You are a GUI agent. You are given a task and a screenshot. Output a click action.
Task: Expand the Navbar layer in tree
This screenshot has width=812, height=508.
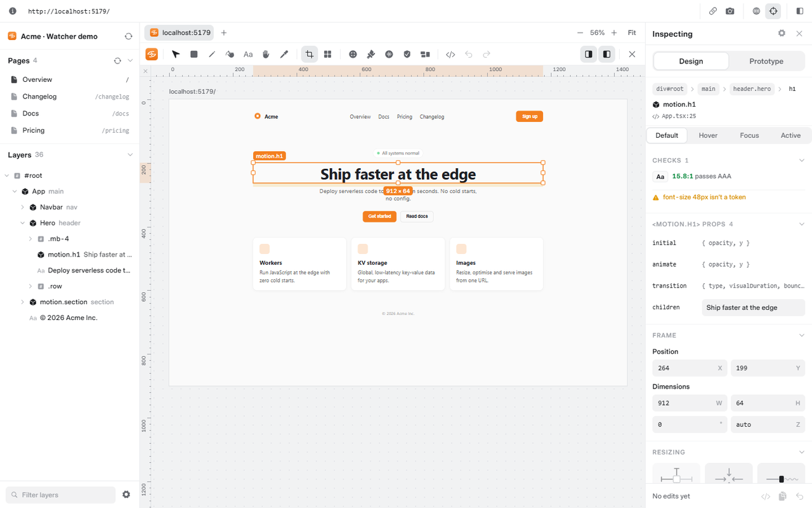[x=23, y=207]
